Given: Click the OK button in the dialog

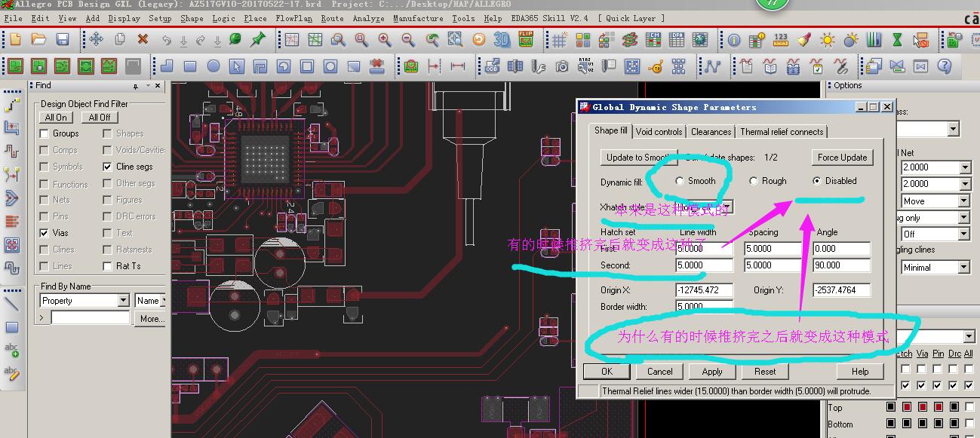Looking at the screenshot, I should 607,372.
